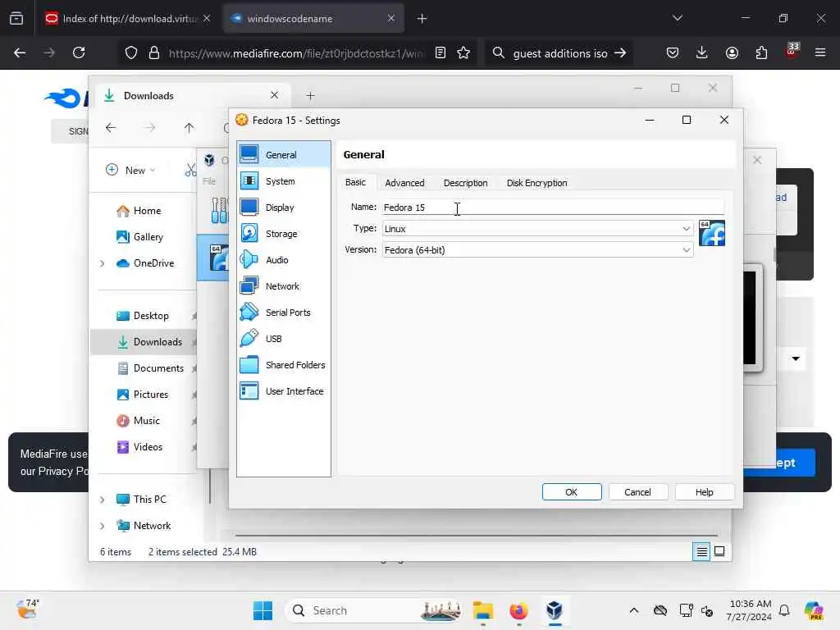
Task: Open Firefox account menu
Action: click(732, 52)
